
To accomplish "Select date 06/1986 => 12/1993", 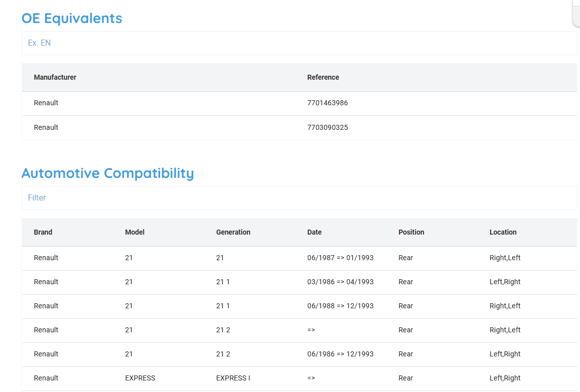I will [x=340, y=354].
